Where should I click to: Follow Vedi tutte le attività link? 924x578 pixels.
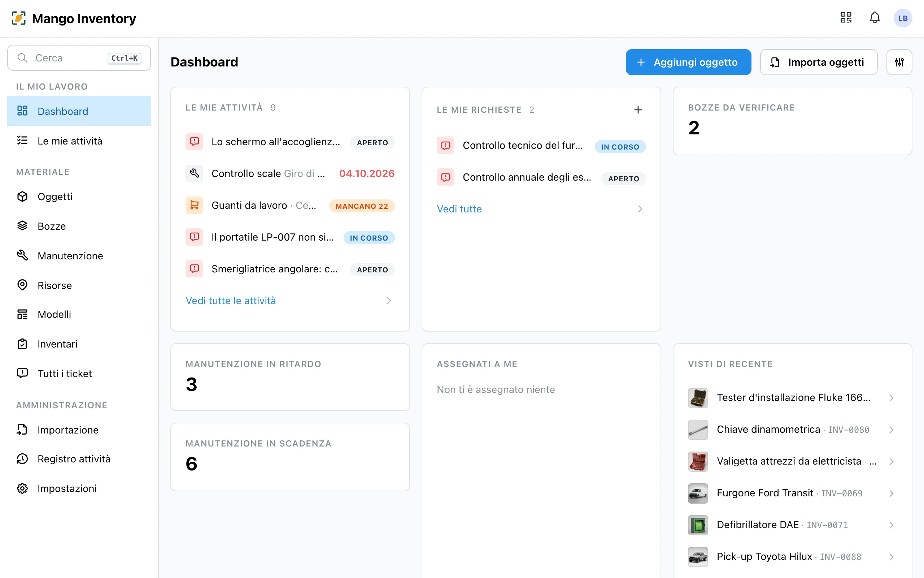[x=231, y=301]
